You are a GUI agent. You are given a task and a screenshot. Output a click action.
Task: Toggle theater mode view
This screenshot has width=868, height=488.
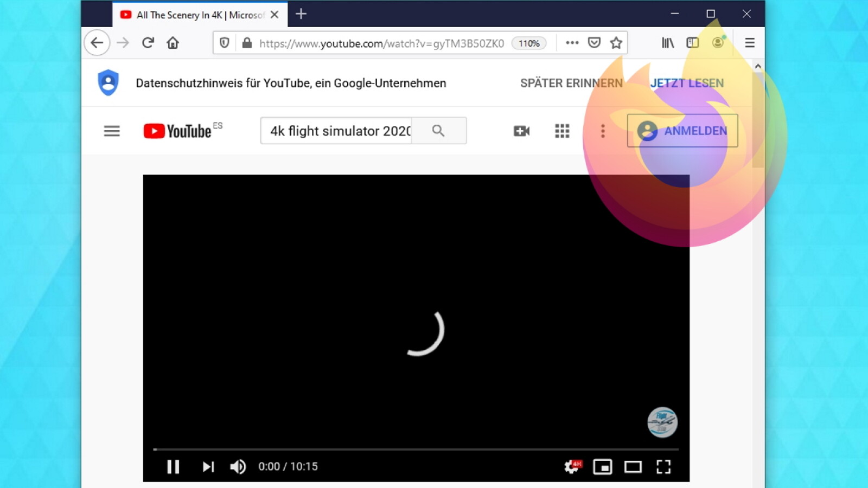coord(633,467)
